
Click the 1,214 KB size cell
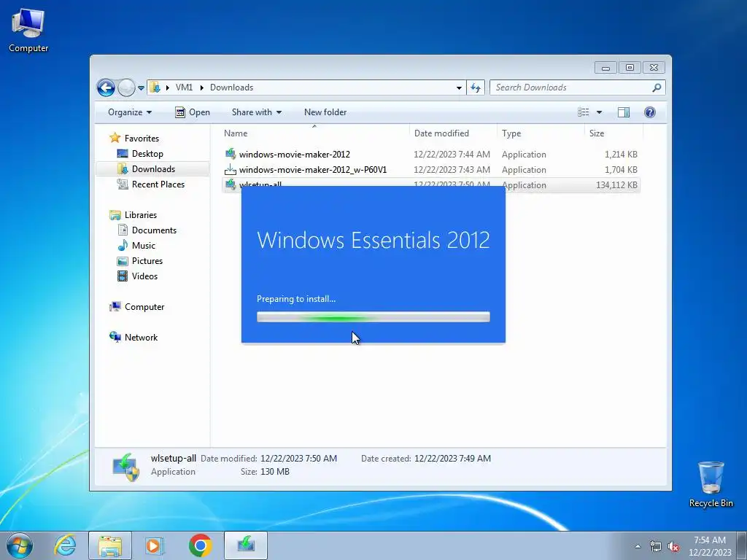621,155
